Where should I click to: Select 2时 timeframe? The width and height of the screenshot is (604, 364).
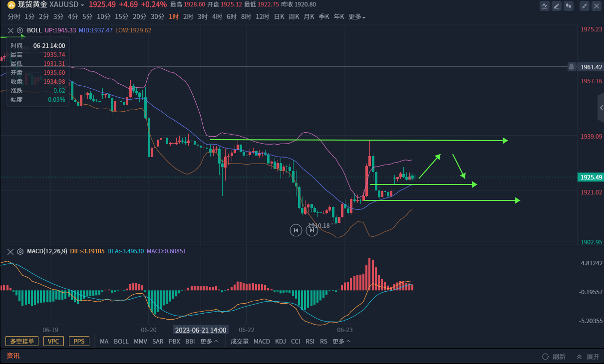click(188, 16)
